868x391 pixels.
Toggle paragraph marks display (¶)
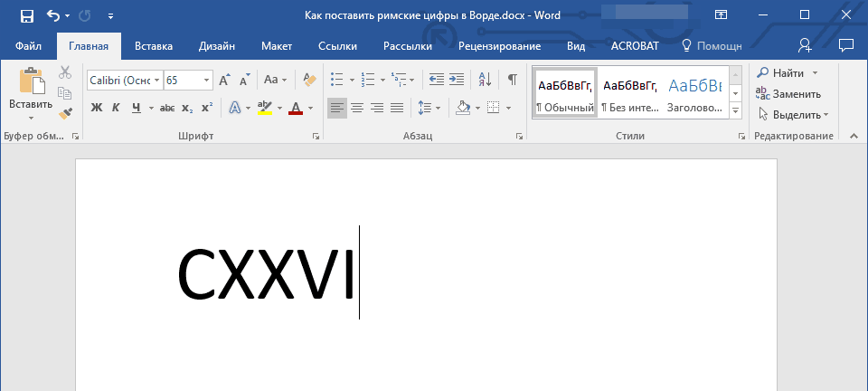coord(512,80)
